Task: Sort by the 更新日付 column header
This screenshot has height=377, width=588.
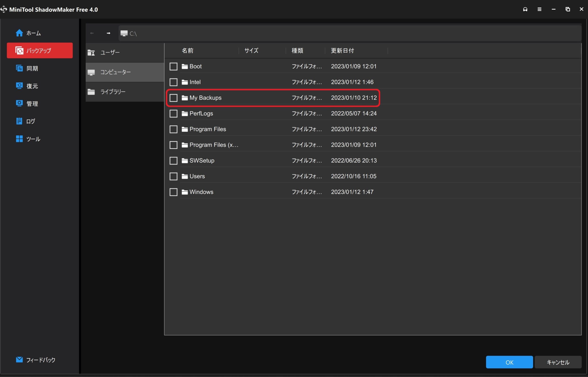Action: pos(342,50)
